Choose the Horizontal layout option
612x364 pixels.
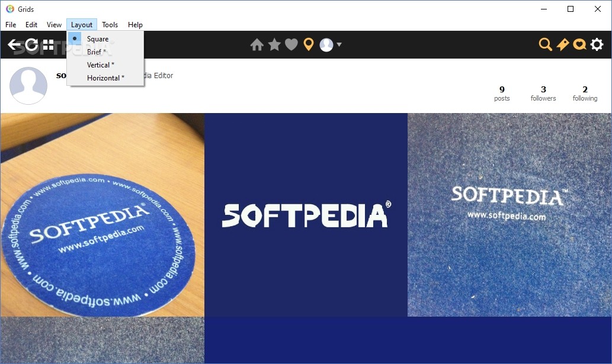tap(105, 78)
